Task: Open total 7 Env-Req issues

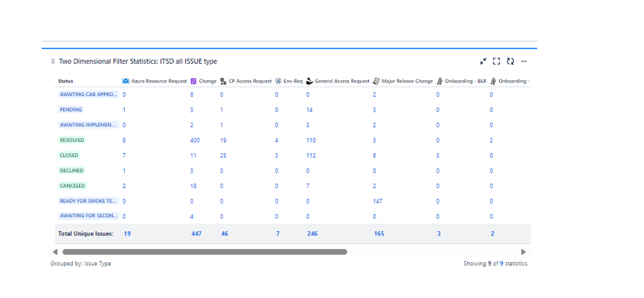Action: [x=278, y=233]
